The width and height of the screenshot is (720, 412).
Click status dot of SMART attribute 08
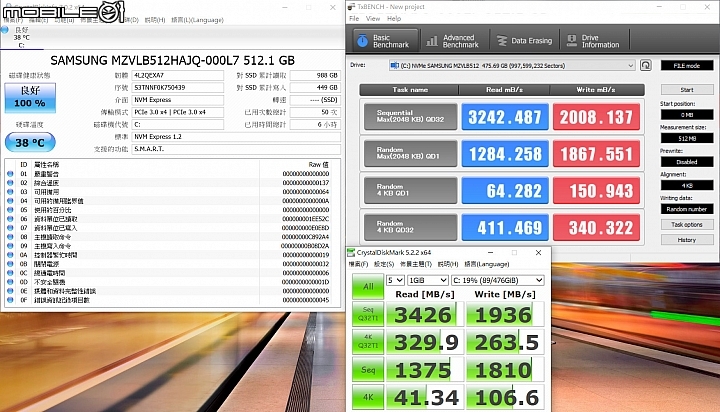coord(10,237)
